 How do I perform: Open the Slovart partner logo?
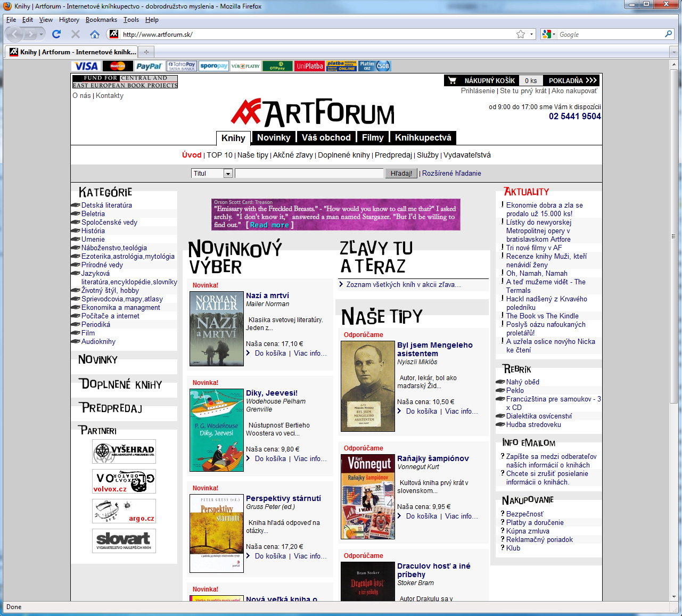pyautogui.click(x=124, y=541)
